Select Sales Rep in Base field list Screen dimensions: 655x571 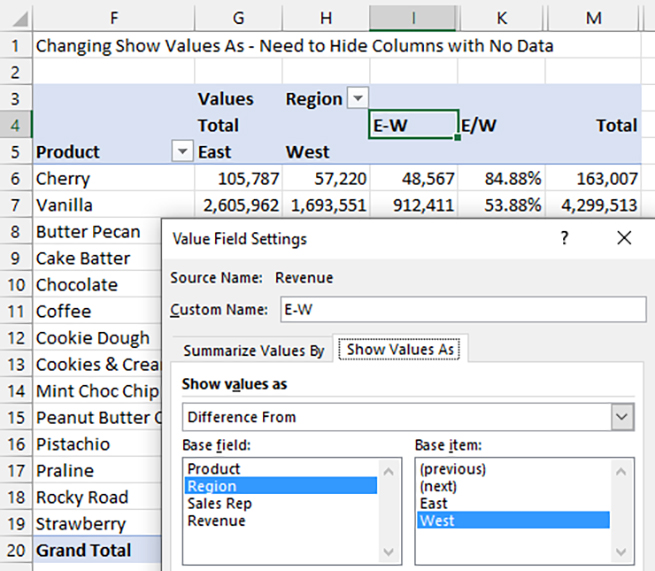[281, 503]
